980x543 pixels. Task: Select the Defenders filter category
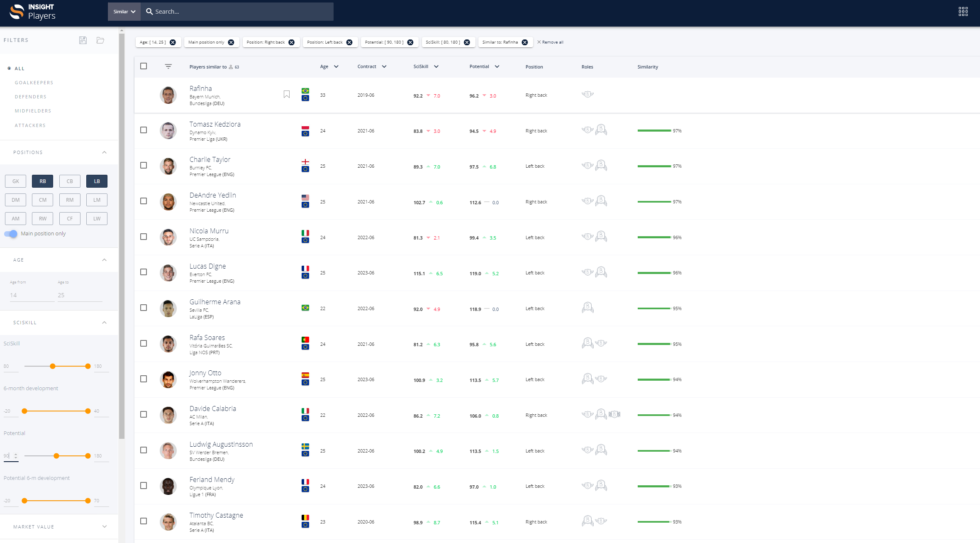click(x=31, y=97)
